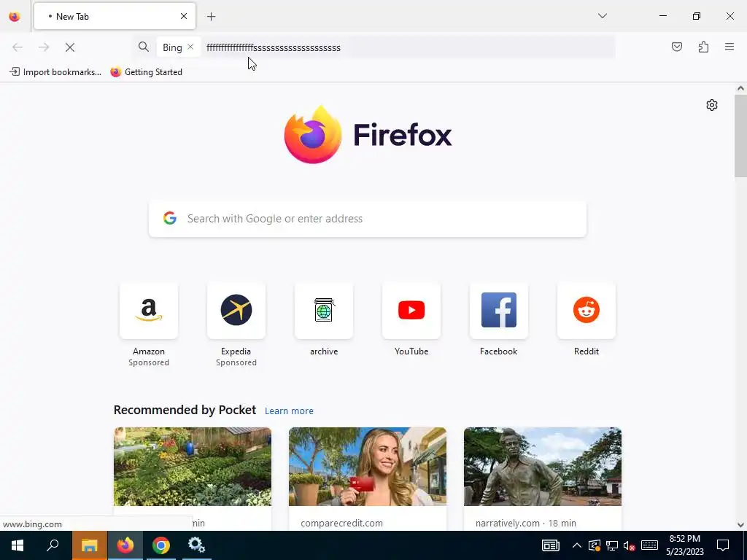Click the muted volume tray icon
Image resolution: width=747 pixels, height=560 pixels.
pos(630,545)
